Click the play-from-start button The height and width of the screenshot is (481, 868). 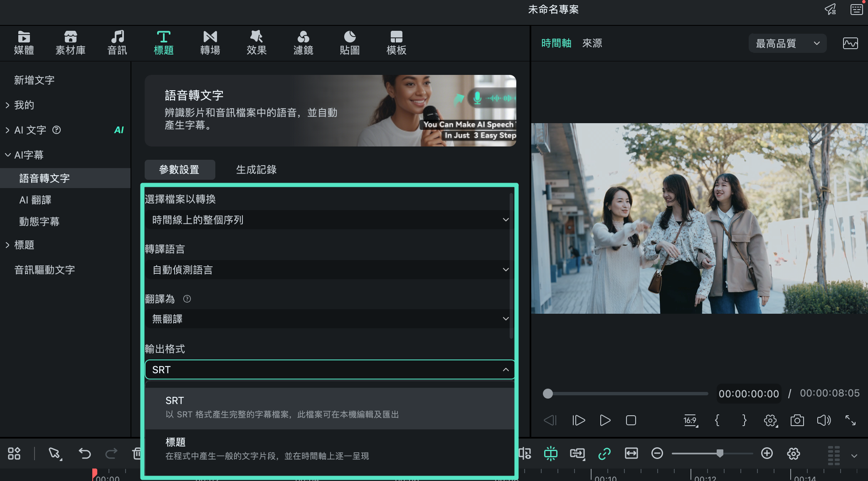coord(579,420)
